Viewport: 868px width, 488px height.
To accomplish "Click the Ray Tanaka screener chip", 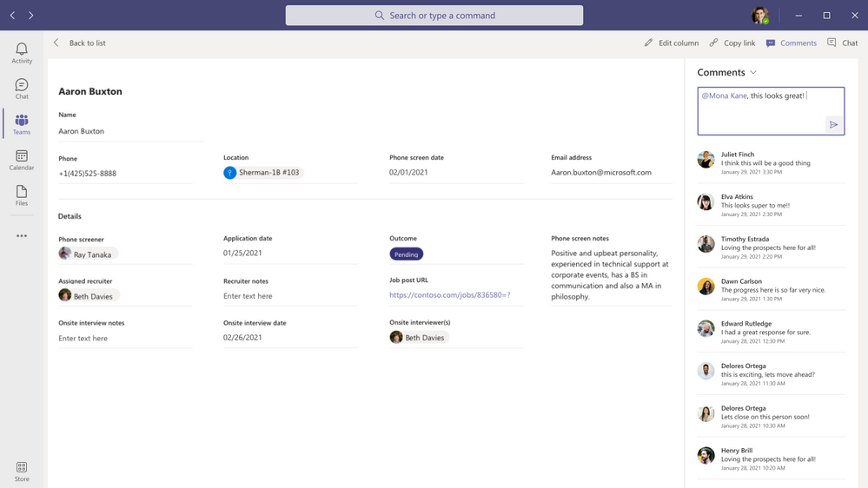I will (x=88, y=254).
